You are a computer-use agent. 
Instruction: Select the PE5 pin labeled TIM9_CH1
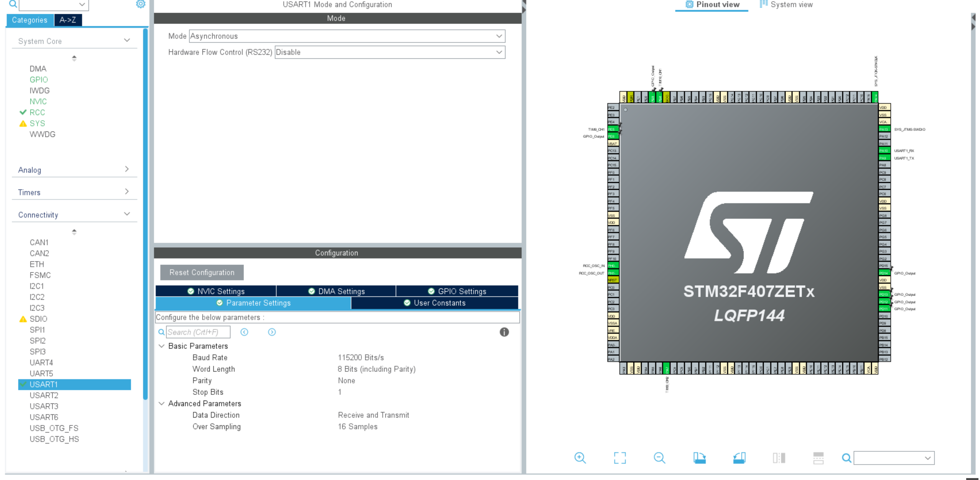(613, 129)
